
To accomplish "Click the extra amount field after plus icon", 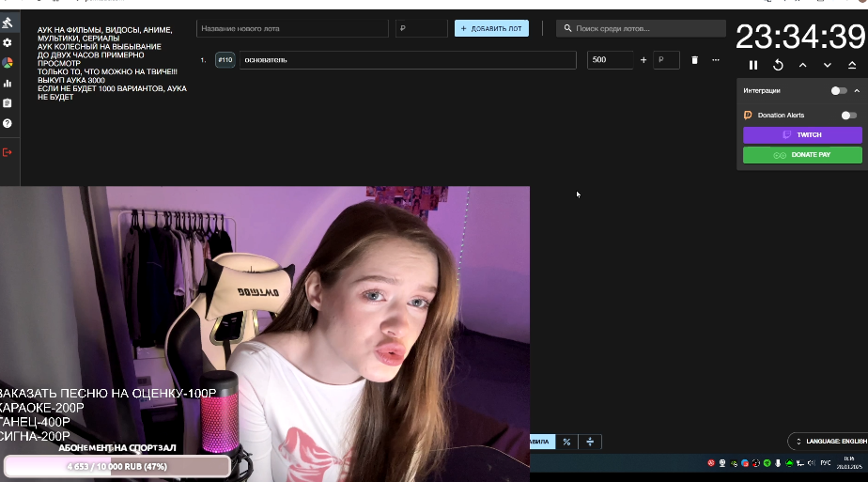I will [667, 60].
